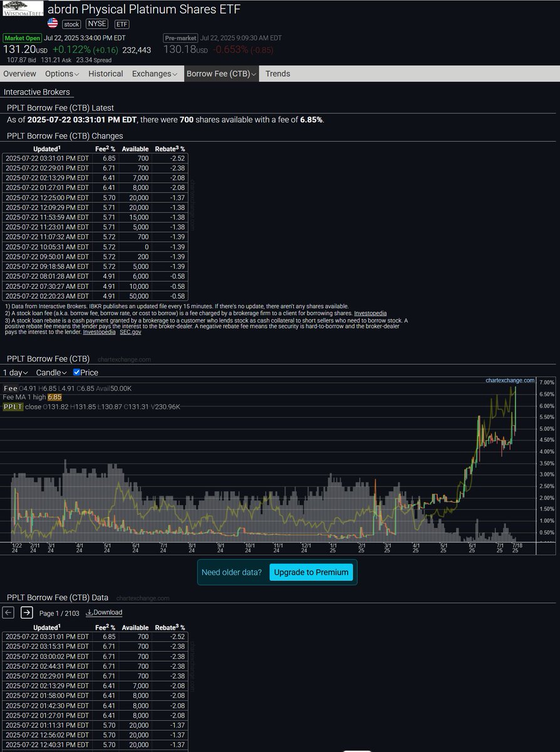
Task: Open the Overview tab
Action: [x=20, y=73]
